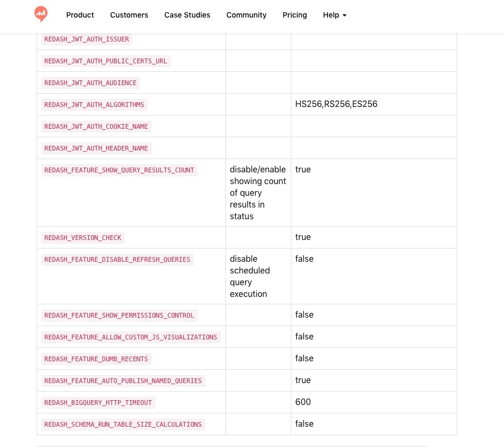Click the REDASH_FEATURE_SHOW_QUERY_RESULTS_COUNT variable
The image size is (504, 448).
[119, 170]
